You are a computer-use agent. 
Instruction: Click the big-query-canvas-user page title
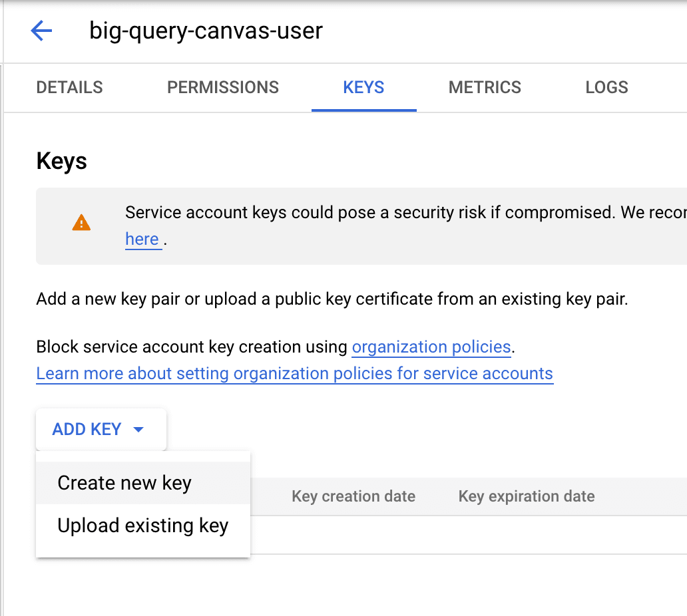(206, 31)
